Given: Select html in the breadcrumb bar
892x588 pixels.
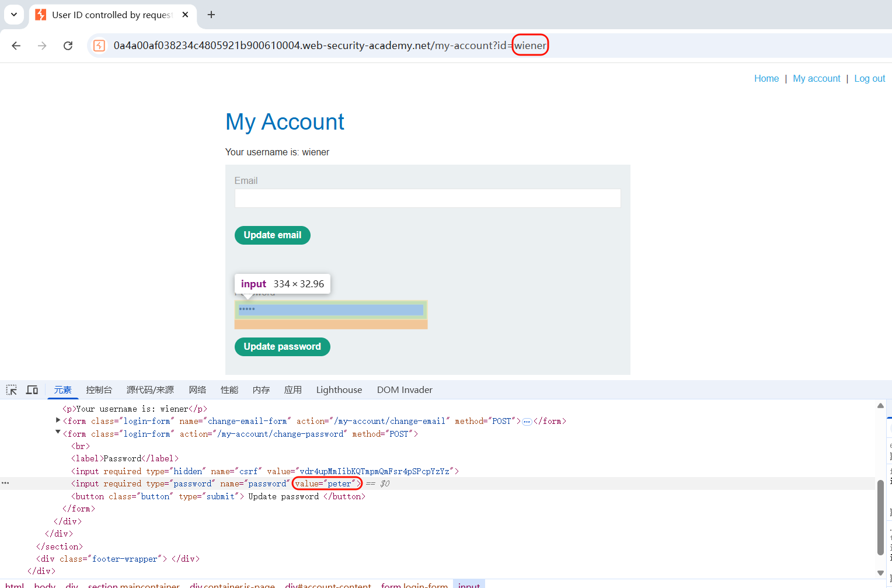Looking at the screenshot, I should point(15,585).
